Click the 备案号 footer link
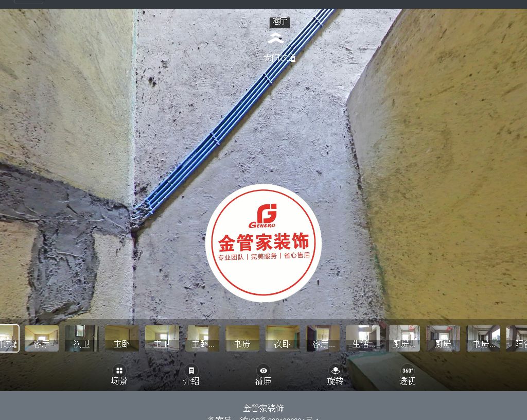 coord(263,418)
